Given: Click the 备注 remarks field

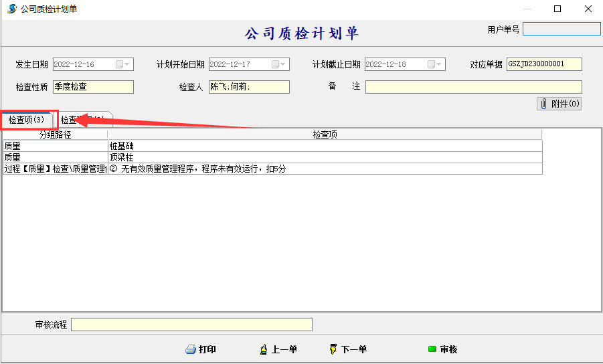Looking at the screenshot, I should (473, 87).
